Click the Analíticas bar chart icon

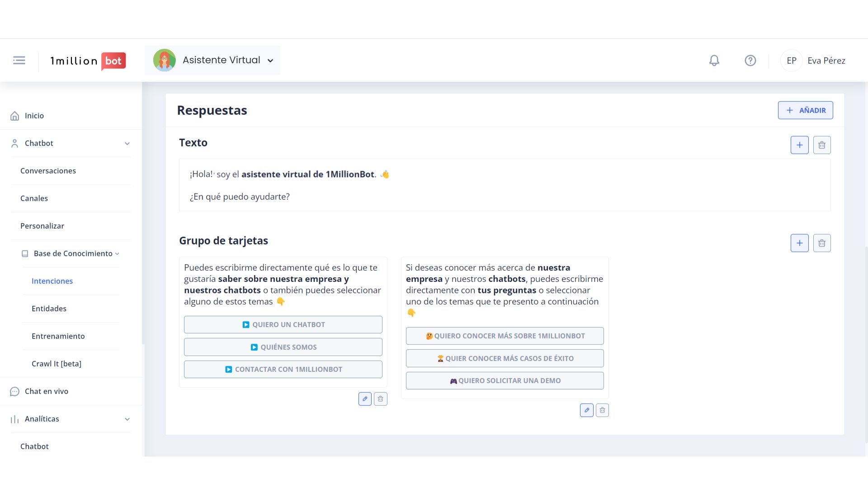[15, 419]
